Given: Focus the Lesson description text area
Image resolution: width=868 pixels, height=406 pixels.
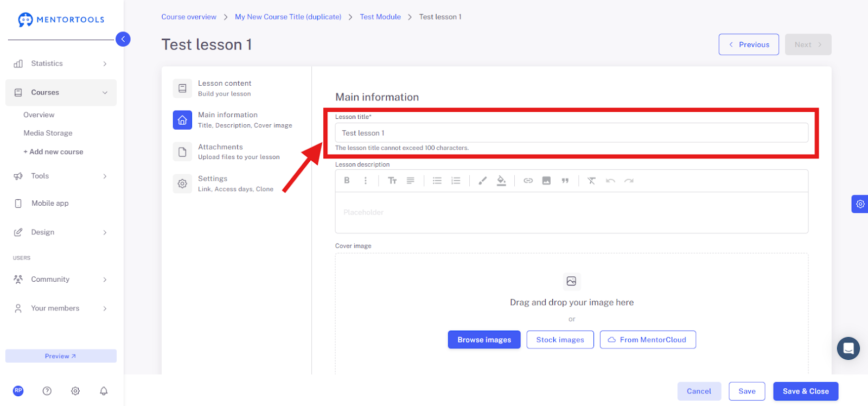Looking at the screenshot, I should pos(572,213).
